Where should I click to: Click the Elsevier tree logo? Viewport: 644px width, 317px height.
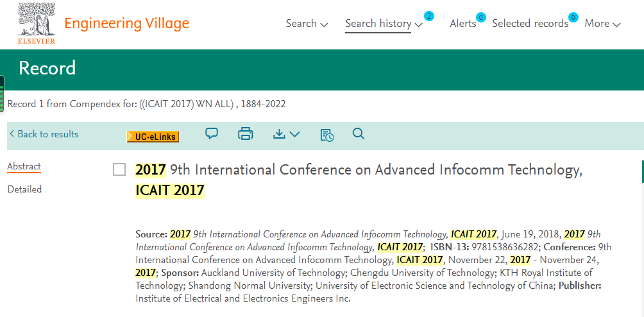(36, 23)
